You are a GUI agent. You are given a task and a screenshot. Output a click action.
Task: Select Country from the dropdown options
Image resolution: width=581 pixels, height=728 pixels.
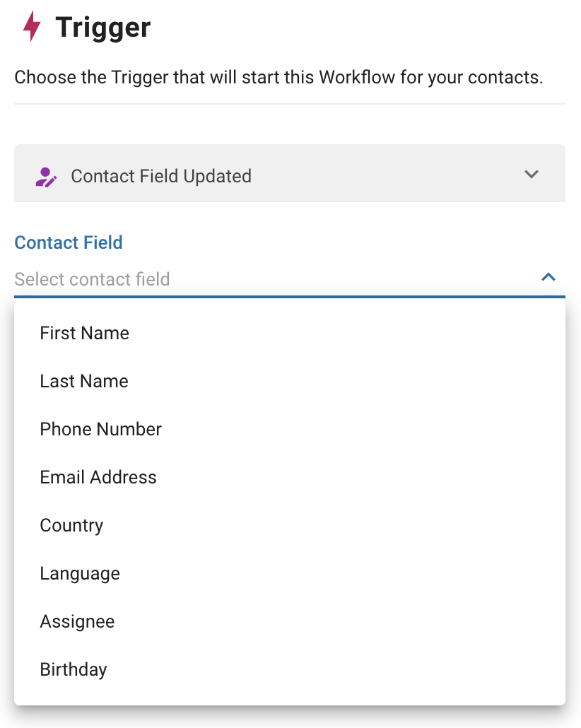point(71,525)
